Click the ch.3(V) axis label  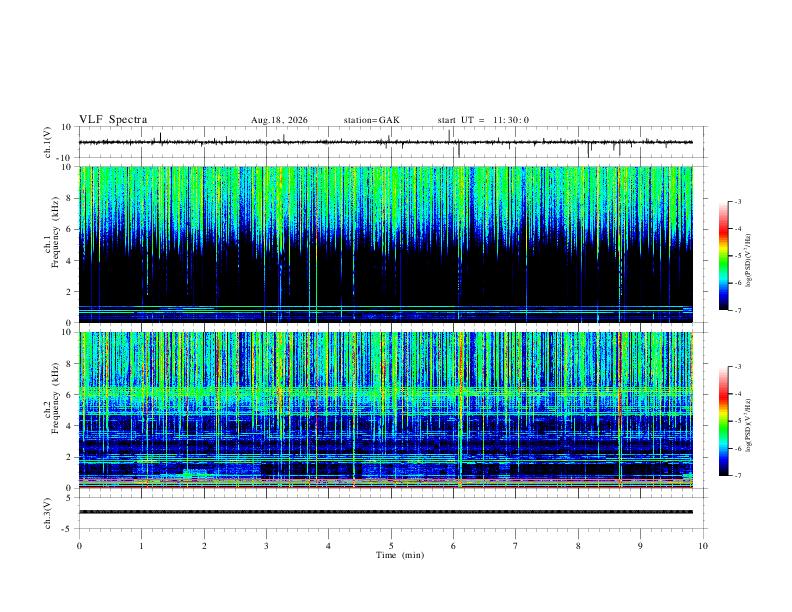48,513
